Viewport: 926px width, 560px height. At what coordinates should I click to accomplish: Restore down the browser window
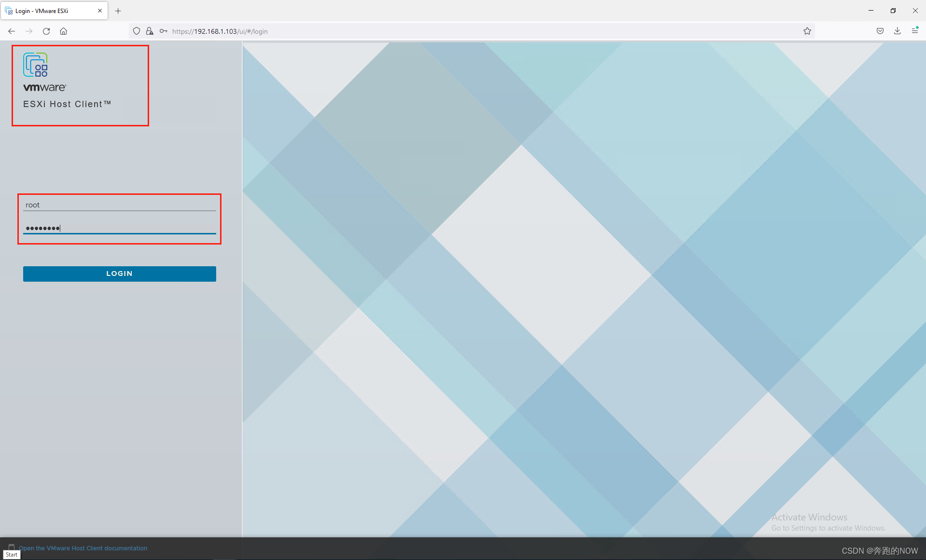893,11
